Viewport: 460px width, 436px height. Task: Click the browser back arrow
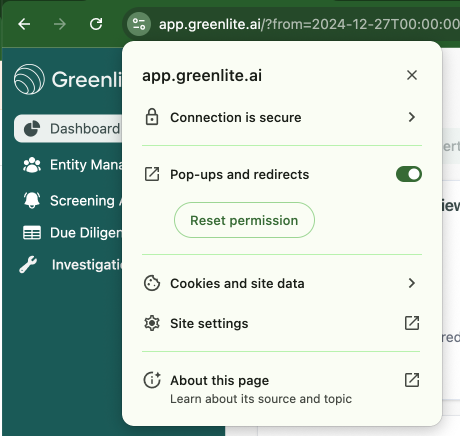point(24,24)
